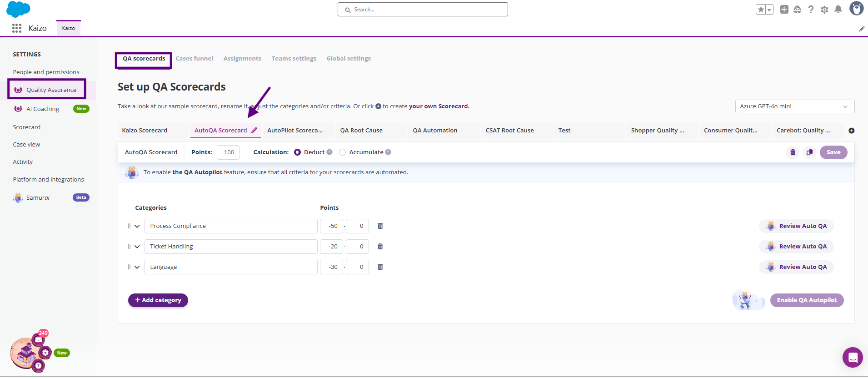Open the Global settings tab

click(349, 59)
